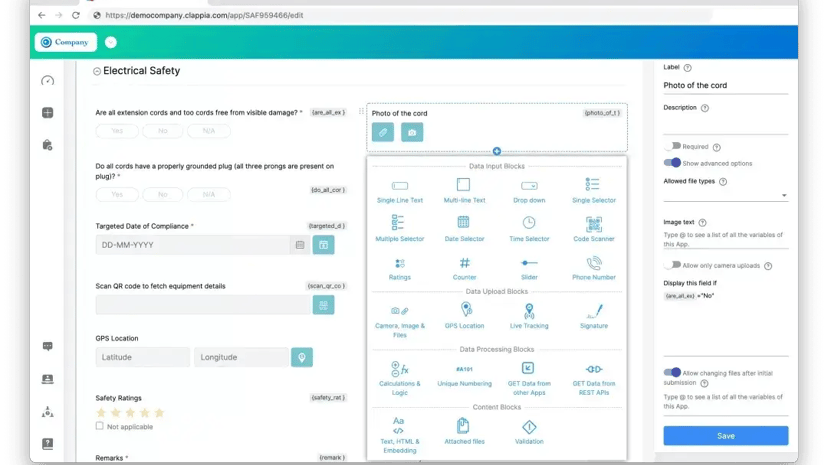Image resolution: width=828 pixels, height=465 pixels.
Task: Add a Slider block
Action: [x=529, y=268]
